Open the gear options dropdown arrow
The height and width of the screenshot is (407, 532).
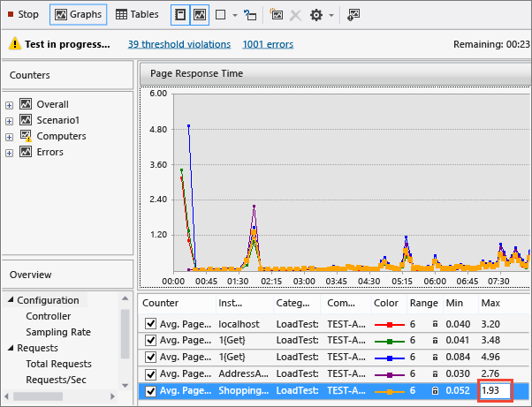[331, 15]
